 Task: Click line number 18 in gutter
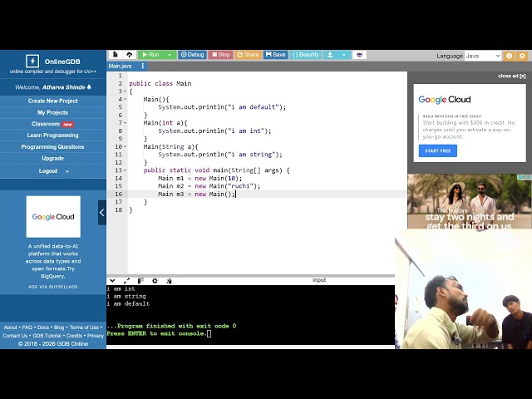click(118, 209)
